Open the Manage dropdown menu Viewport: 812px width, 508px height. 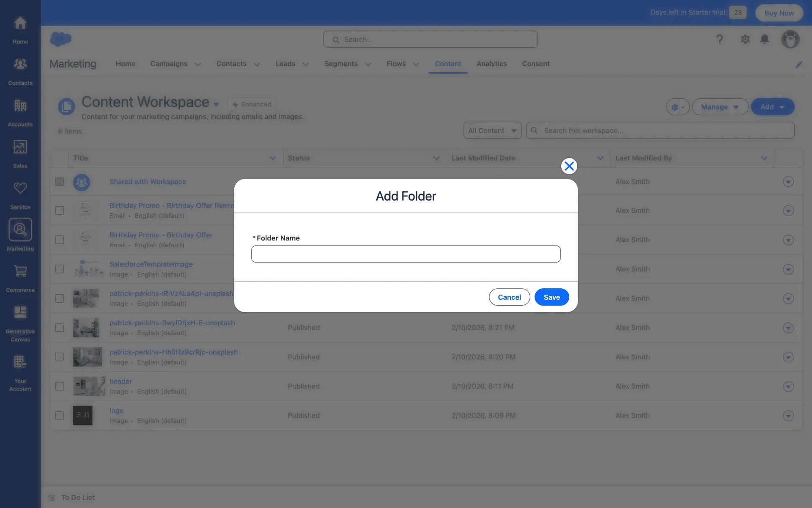(719, 107)
